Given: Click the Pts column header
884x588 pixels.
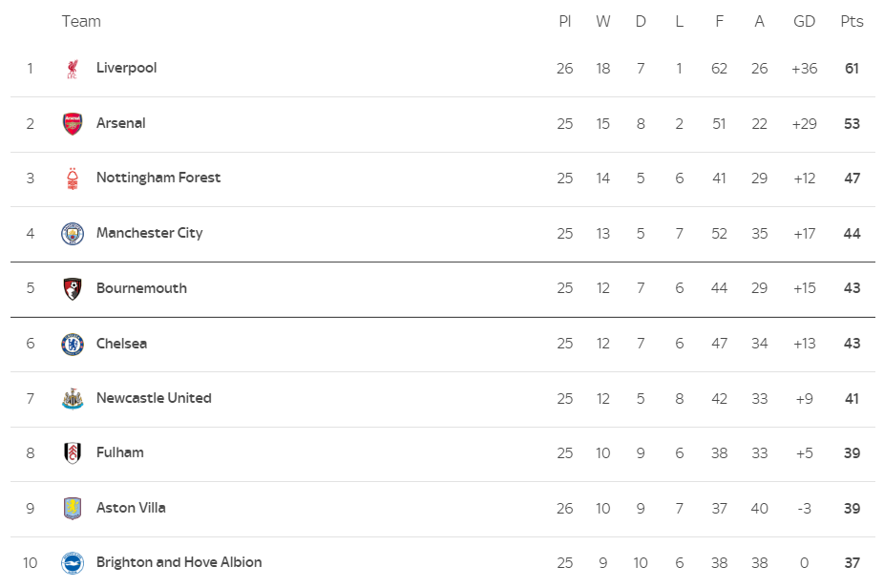Looking at the screenshot, I should point(852,21).
